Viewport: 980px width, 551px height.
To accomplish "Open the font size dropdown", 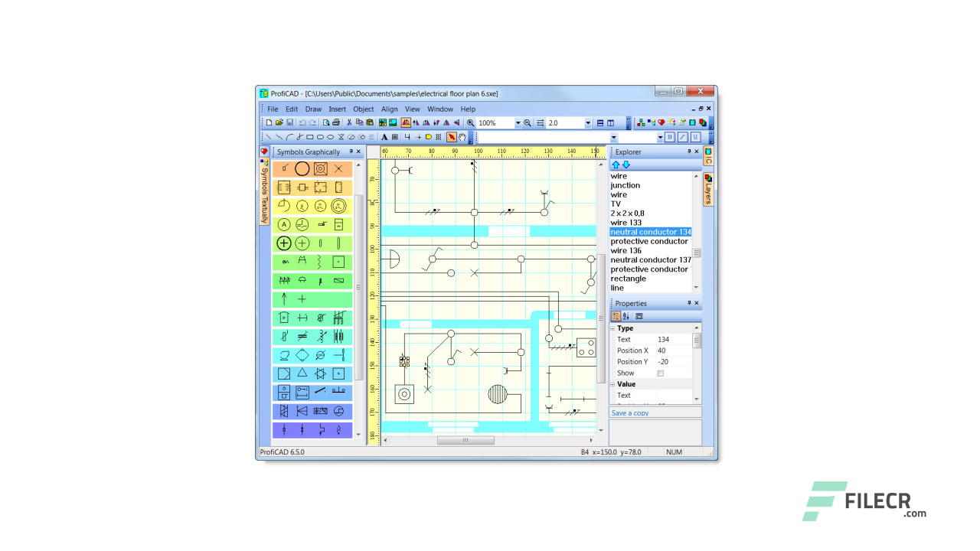I will tap(660, 137).
